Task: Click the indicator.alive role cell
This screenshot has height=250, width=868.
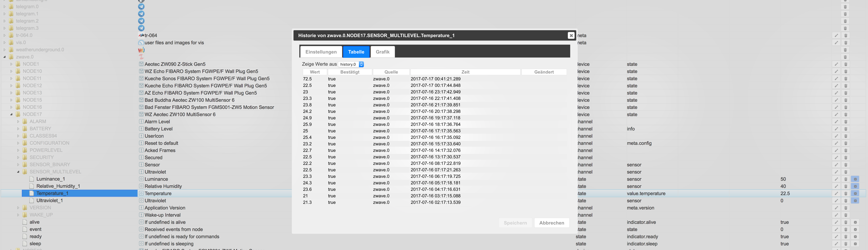Action: coord(641,222)
